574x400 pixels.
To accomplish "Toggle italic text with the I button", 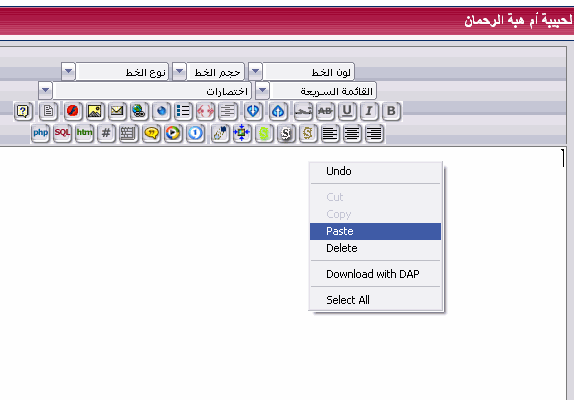I will tap(369, 111).
